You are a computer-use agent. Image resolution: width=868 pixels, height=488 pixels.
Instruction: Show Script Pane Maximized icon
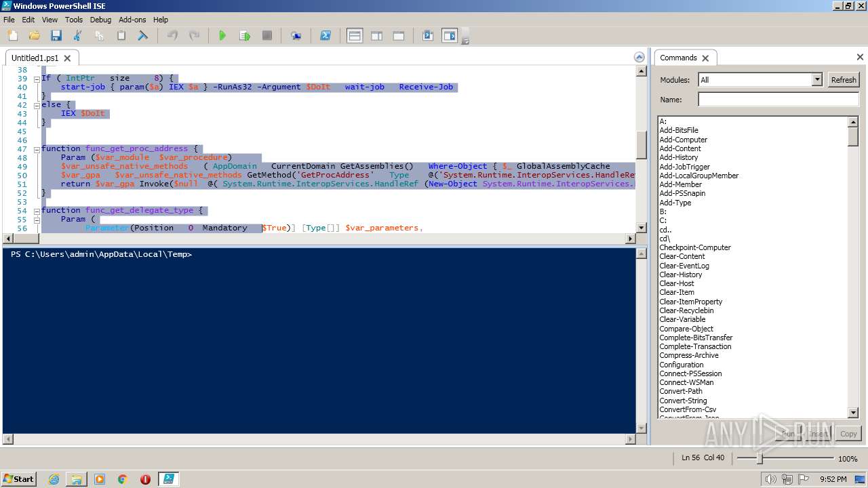(399, 35)
